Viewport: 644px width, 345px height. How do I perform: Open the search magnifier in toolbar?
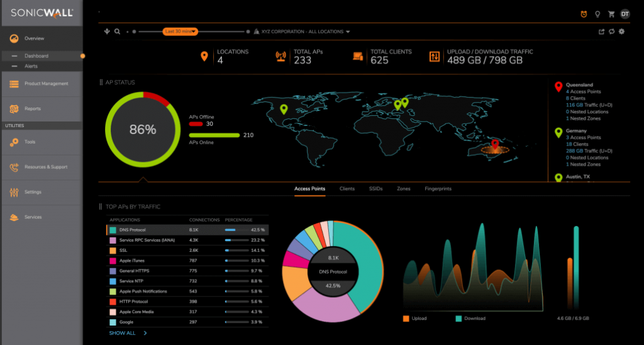[x=118, y=31]
